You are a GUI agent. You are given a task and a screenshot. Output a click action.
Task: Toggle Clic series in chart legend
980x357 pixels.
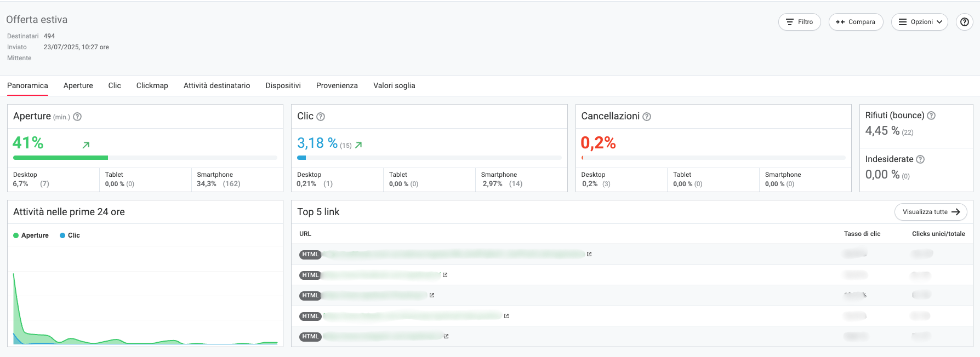click(x=70, y=235)
